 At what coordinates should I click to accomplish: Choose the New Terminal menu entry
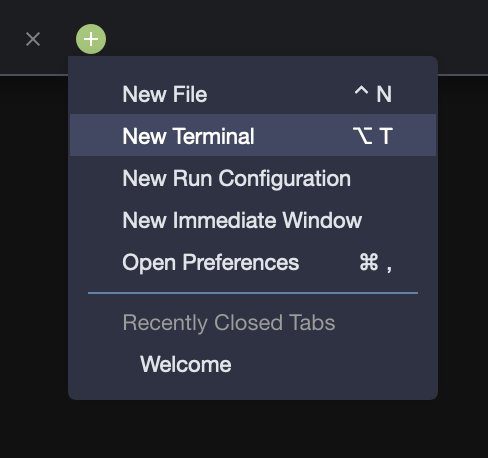pos(253,135)
